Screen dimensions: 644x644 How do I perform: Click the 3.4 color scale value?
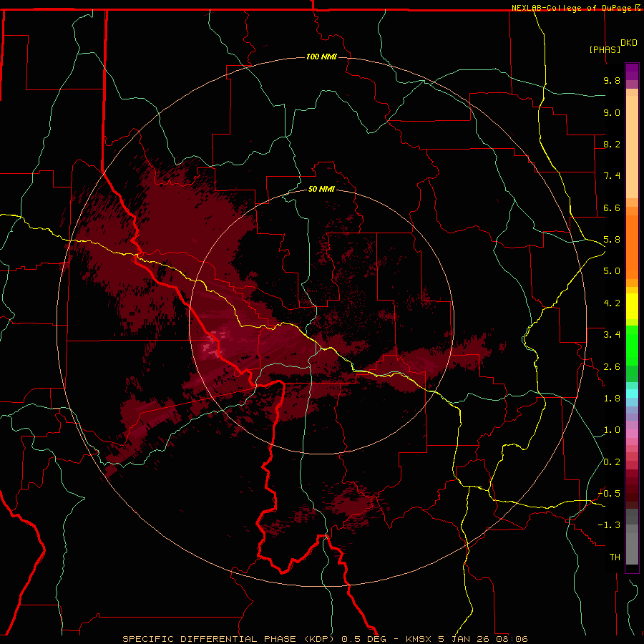612,335
